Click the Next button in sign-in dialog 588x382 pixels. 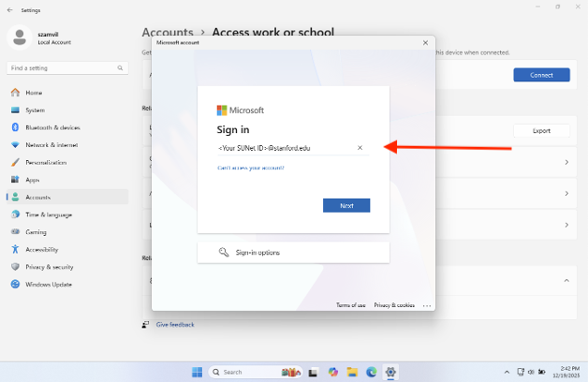[346, 205]
